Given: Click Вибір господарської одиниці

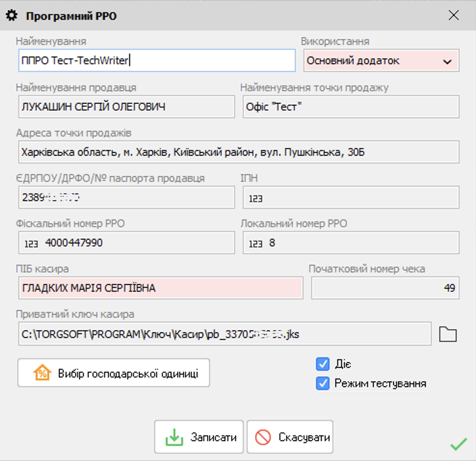Looking at the screenshot, I should [114, 372].
